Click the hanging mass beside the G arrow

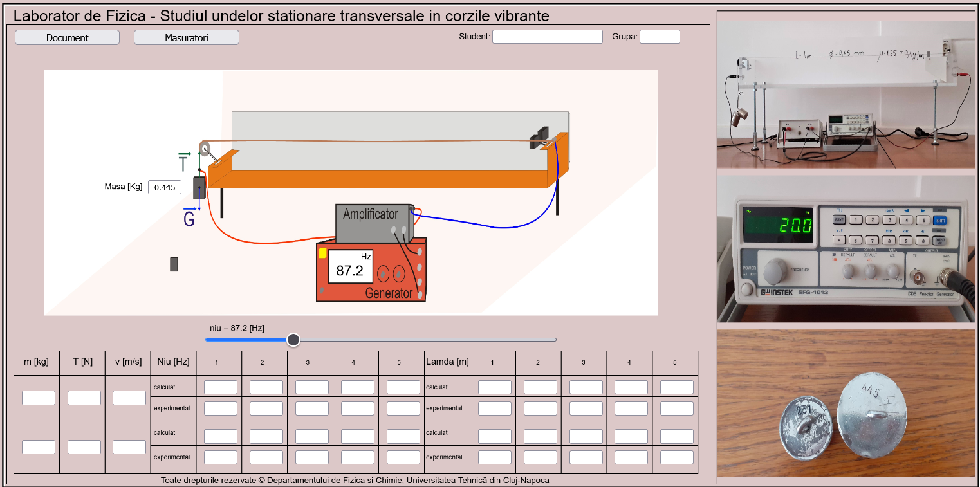(199, 187)
